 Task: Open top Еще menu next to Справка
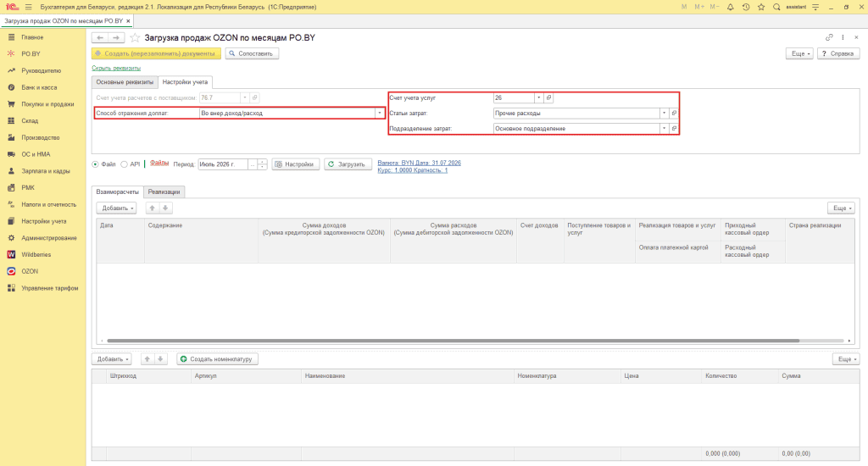(x=799, y=53)
